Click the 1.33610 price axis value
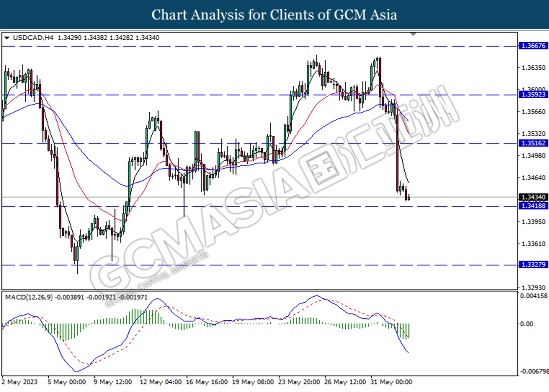549x392 pixels. point(533,244)
